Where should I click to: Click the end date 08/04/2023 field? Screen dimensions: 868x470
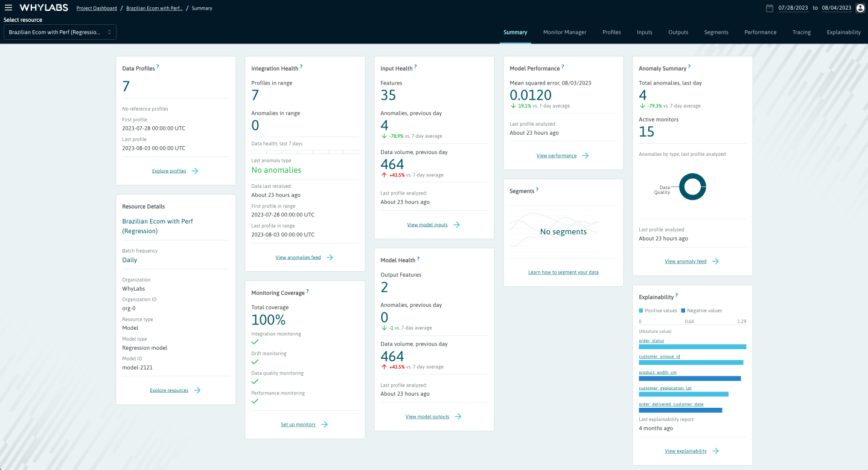836,8
